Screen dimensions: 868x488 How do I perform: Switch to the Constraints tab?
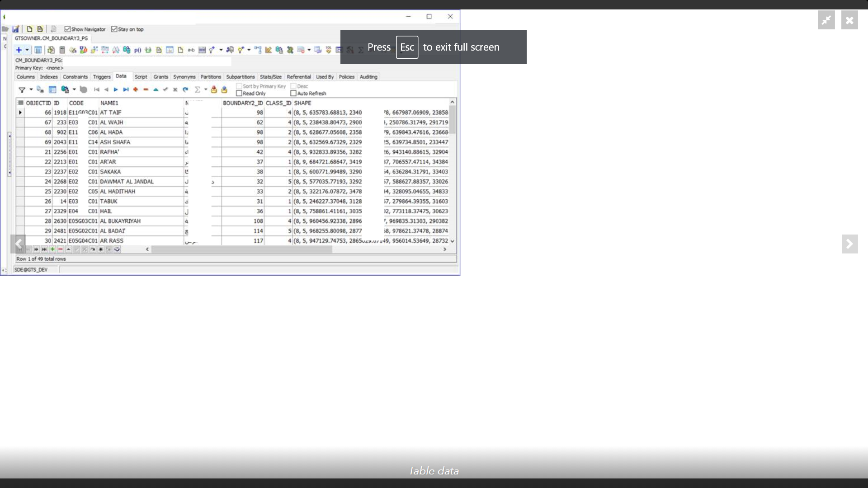pyautogui.click(x=75, y=77)
